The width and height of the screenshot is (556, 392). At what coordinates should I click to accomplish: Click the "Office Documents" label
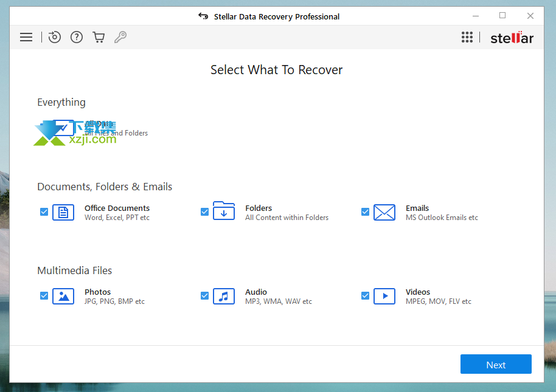click(x=117, y=208)
